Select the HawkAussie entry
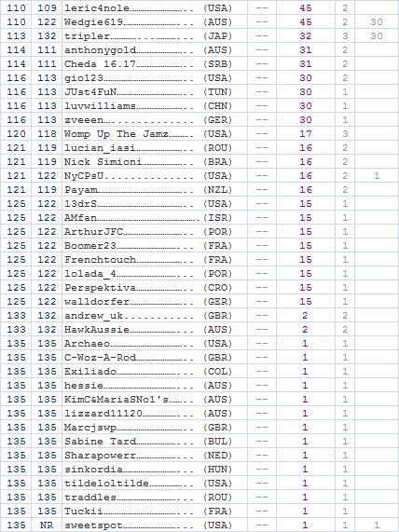The width and height of the screenshot is (399, 532). 97,330
